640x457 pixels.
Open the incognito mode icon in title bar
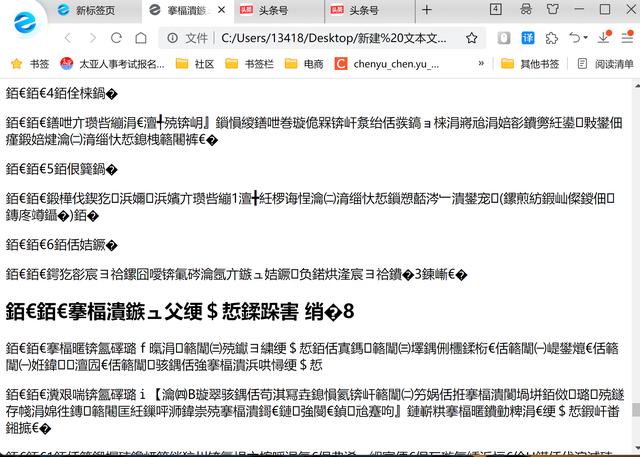[x=526, y=9]
